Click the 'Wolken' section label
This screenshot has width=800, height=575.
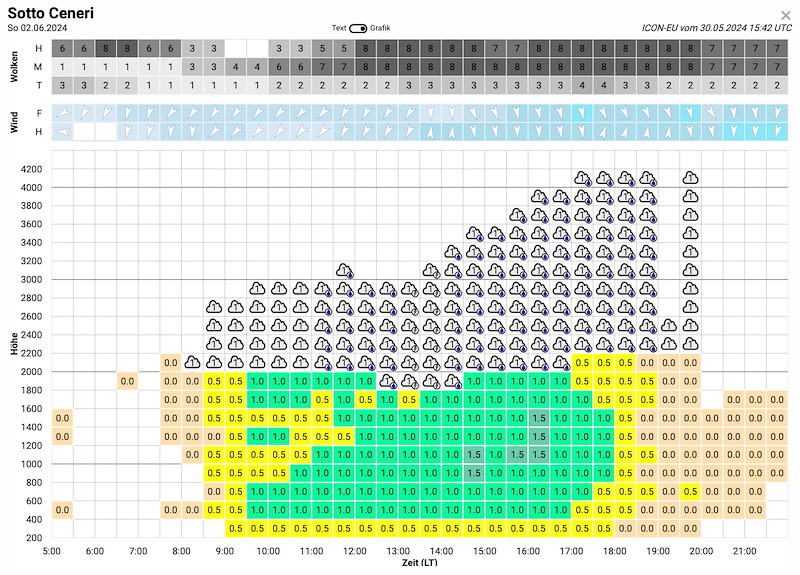[x=14, y=67]
